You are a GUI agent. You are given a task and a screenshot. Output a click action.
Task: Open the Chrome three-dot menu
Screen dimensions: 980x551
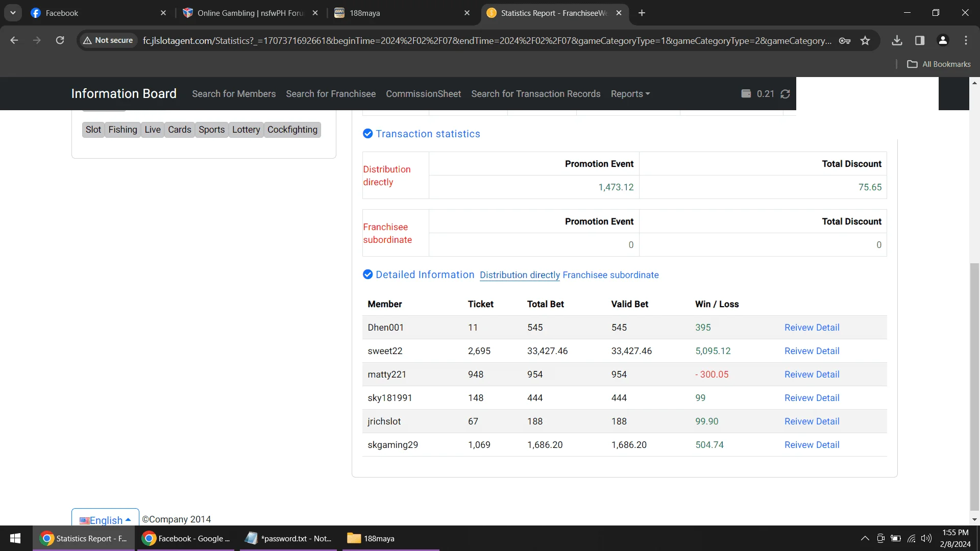point(966,40)
